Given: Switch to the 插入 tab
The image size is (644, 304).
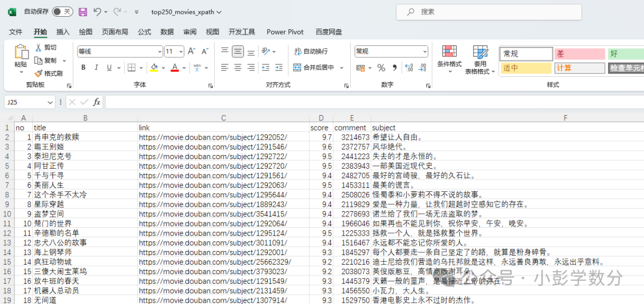Looking at the screenshot, I should point(63,32).
